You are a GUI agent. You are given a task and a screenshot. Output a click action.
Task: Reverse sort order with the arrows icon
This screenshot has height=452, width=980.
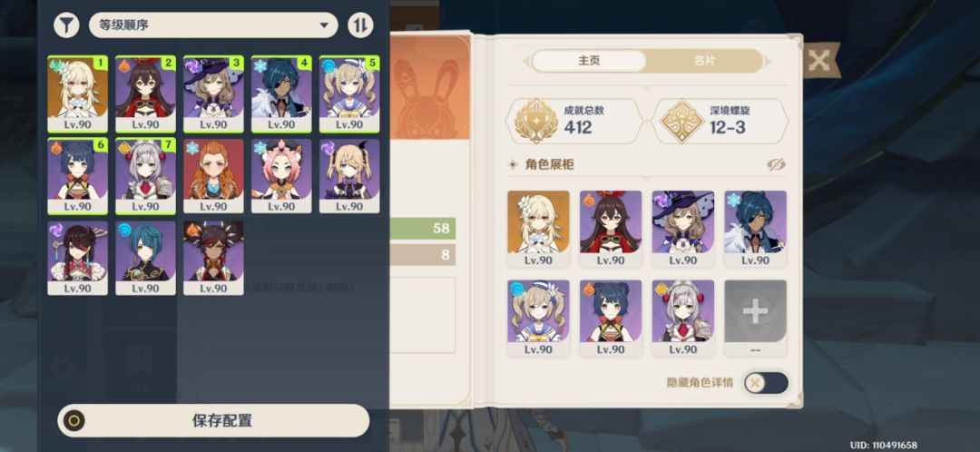360,25
